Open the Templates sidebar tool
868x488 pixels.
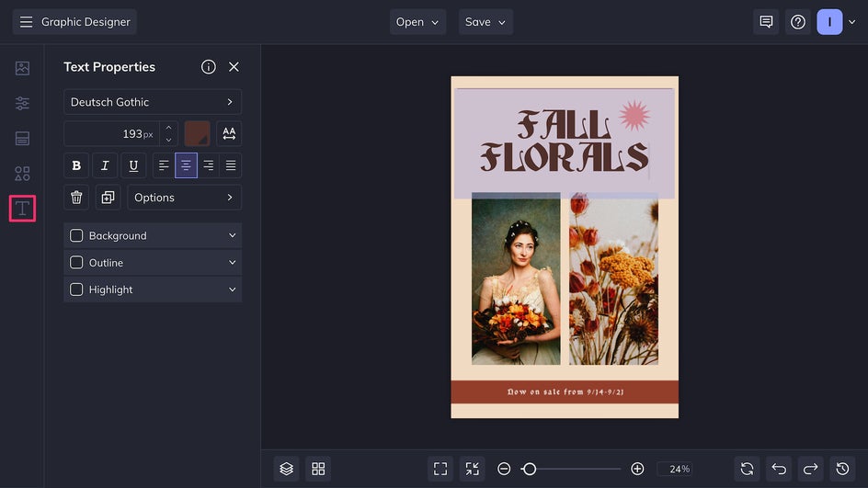pyautogui.click(x=22, y=139)
